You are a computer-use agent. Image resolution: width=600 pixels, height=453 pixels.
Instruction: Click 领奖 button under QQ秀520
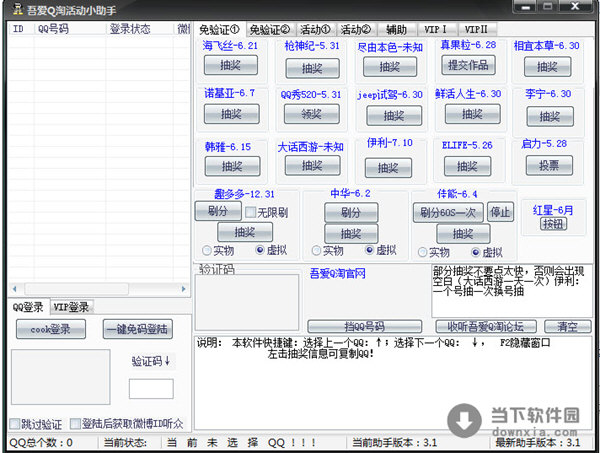312,114
